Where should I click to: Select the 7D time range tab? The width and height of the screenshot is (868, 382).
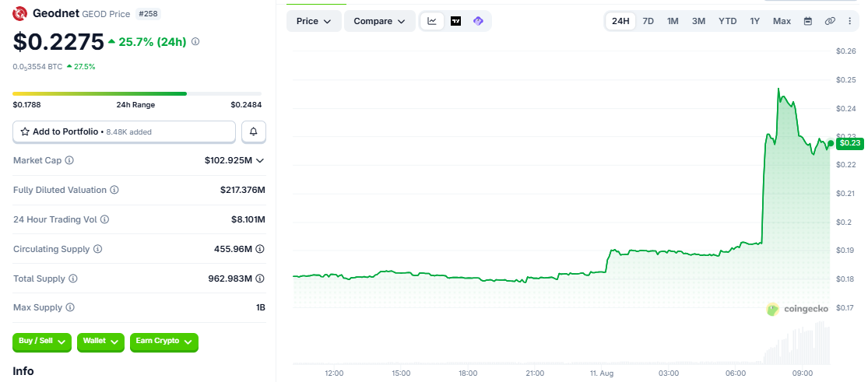[x=648, y=21]
